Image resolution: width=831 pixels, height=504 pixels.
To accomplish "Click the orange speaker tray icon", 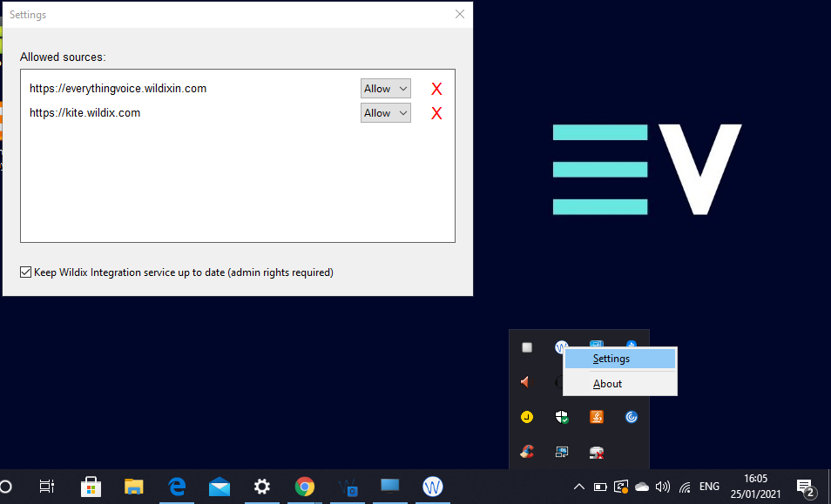I will [x=526, y=382].
